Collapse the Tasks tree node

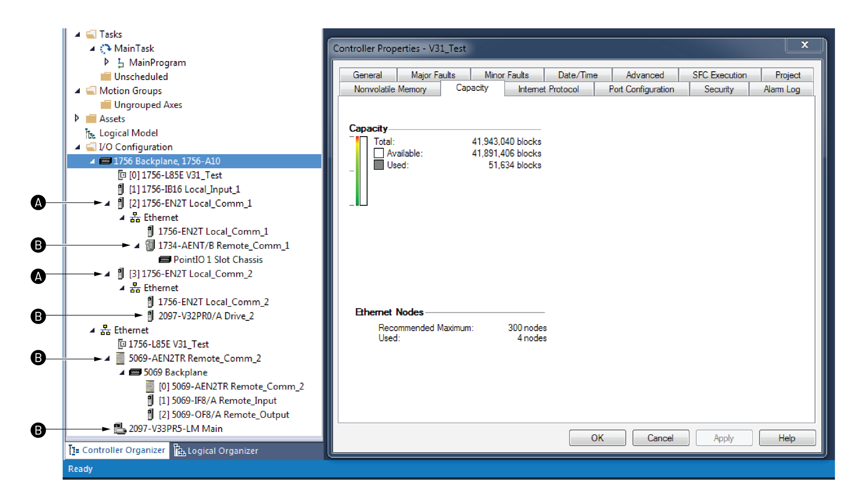(78, 35)
